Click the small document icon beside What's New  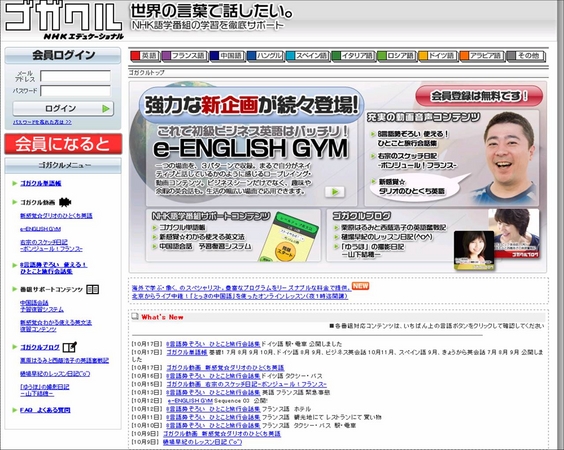click(x=135, y=317)
